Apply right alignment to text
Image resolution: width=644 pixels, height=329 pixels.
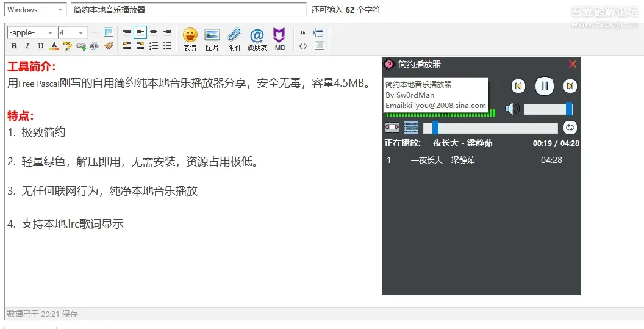tap(166, 32)
